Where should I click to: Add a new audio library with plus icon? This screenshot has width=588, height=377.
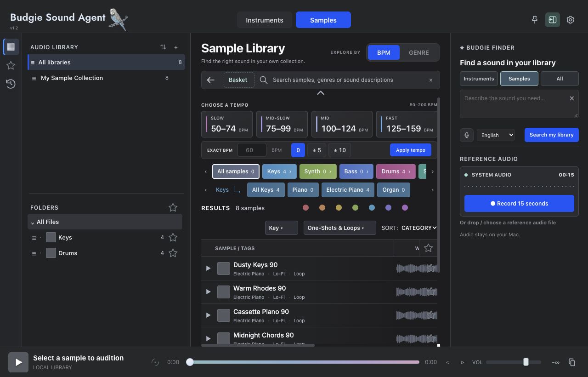[x=176, y=47]
